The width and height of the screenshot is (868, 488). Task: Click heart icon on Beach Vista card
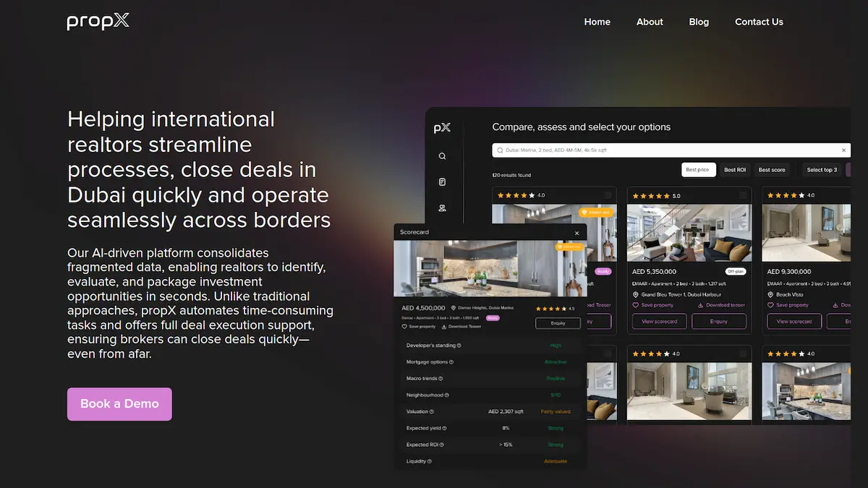click(x=770, y=305)
